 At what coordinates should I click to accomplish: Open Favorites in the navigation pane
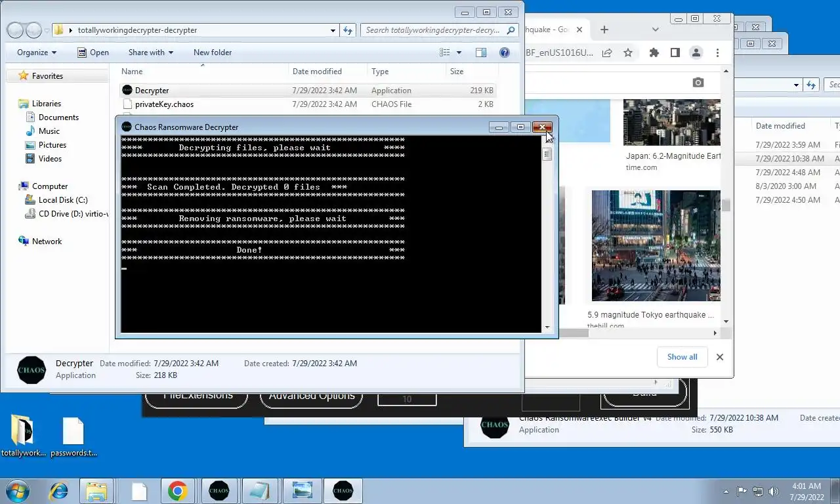(x=47, y=76)
